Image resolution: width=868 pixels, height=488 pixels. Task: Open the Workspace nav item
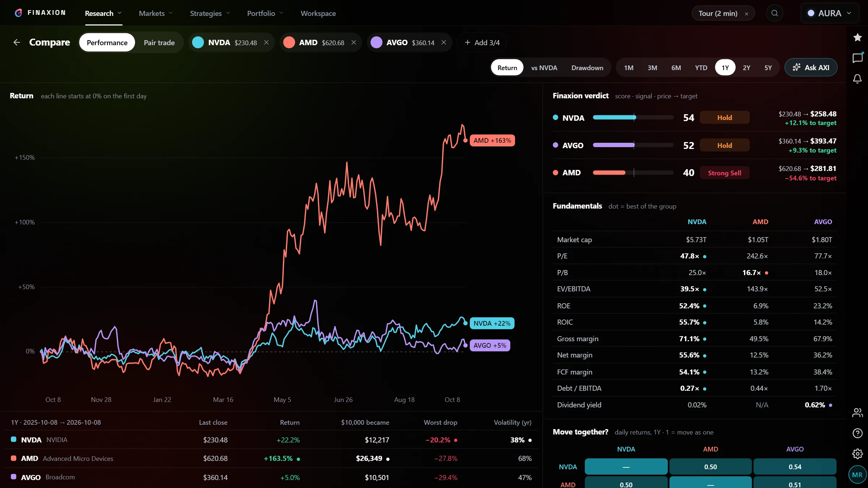(x=318, y=13)
